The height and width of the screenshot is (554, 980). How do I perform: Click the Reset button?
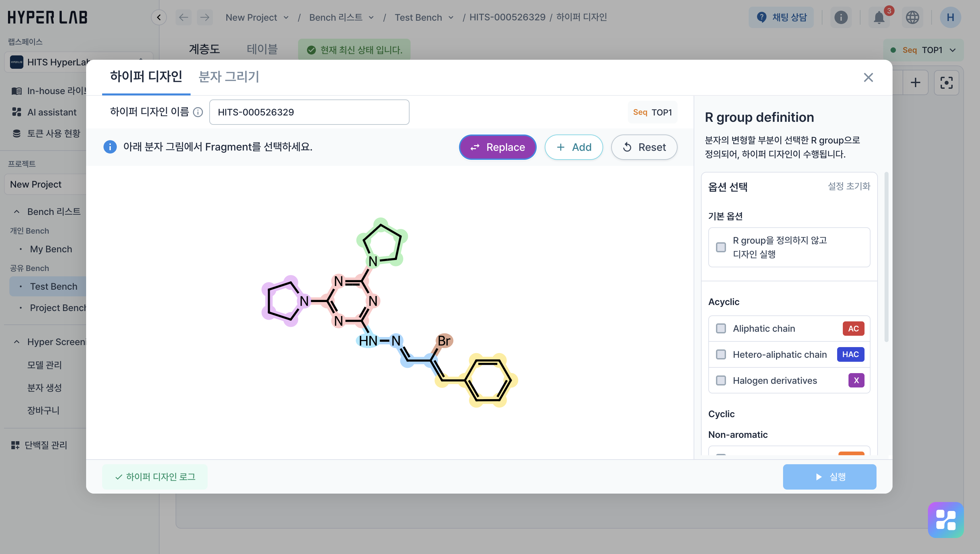pyautogui.click(x=644, y=147)
